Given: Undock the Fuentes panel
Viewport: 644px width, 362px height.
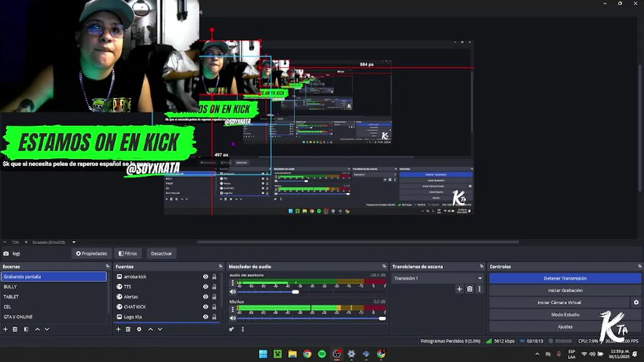Looking at the screenshot, I should 220,266.
